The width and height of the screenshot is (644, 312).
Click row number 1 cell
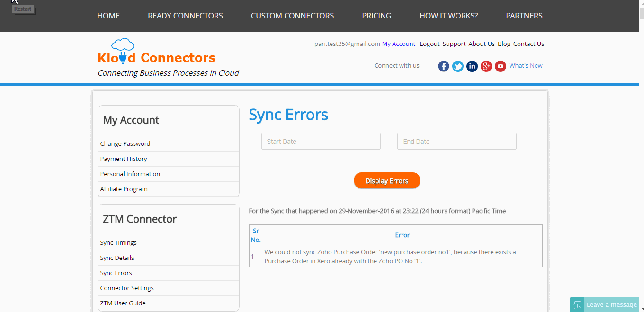tap(256, 257)
